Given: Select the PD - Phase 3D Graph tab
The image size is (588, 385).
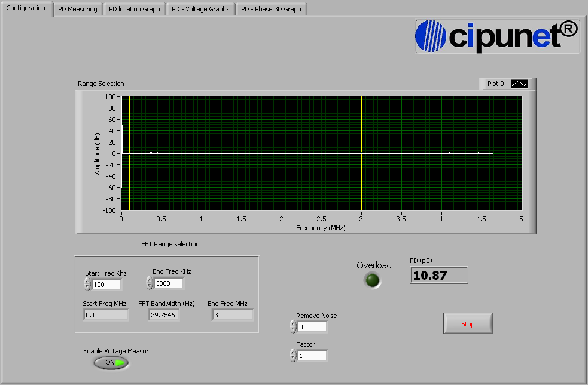Looking at the screenshot, I should pyautogui.click(x=271, y=9).
